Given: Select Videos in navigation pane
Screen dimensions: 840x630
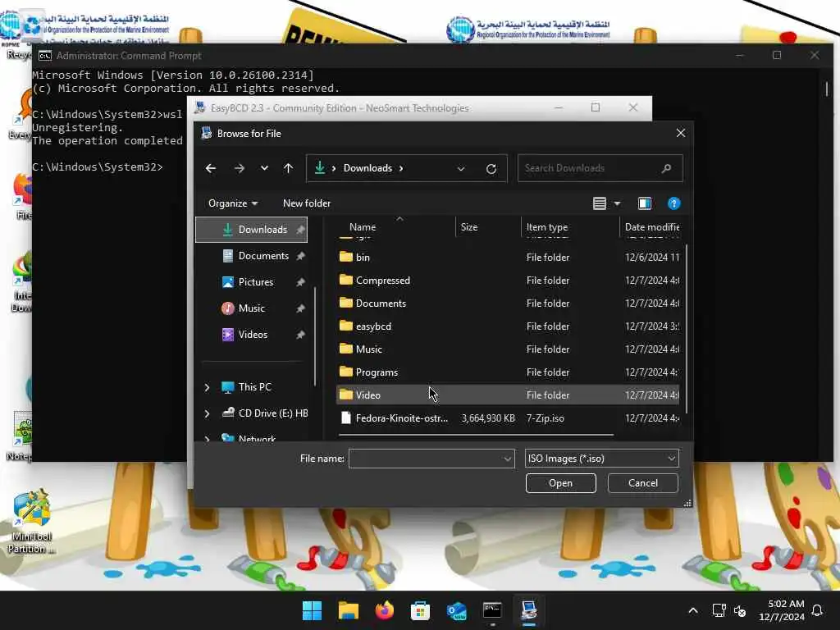Looking at the screenshot, I should point(251,335).
